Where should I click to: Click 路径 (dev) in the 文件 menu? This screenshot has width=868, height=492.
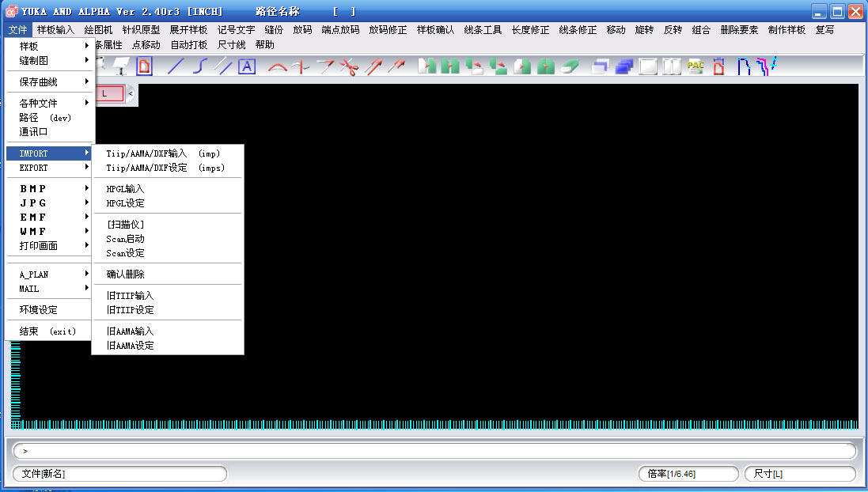pos(49,117)
